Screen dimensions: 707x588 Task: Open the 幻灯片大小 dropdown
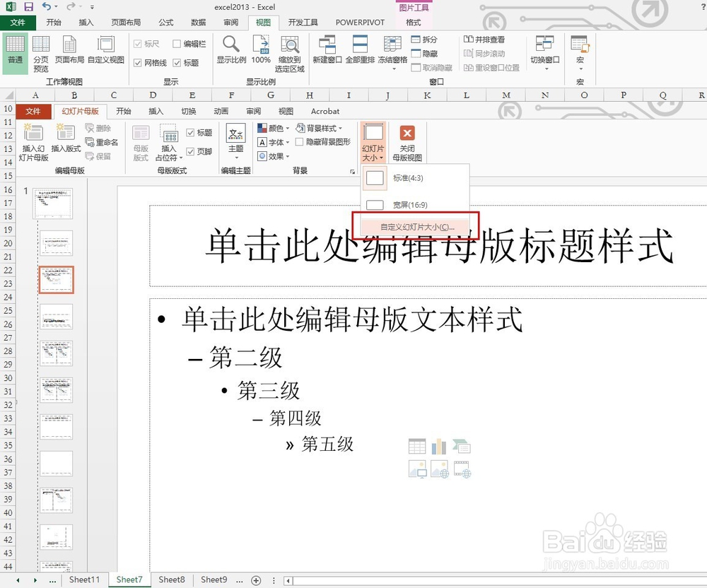coord(373,140)
